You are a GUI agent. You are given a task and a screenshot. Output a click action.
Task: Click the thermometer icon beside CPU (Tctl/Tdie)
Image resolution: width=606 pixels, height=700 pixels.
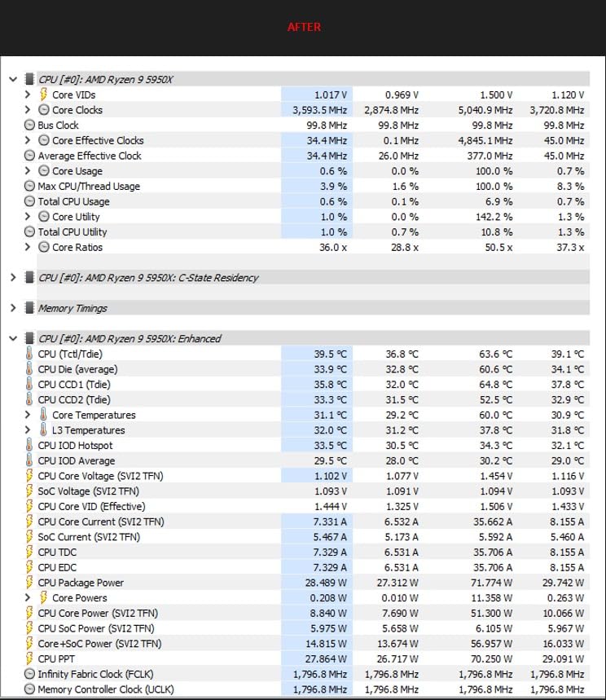29,354
